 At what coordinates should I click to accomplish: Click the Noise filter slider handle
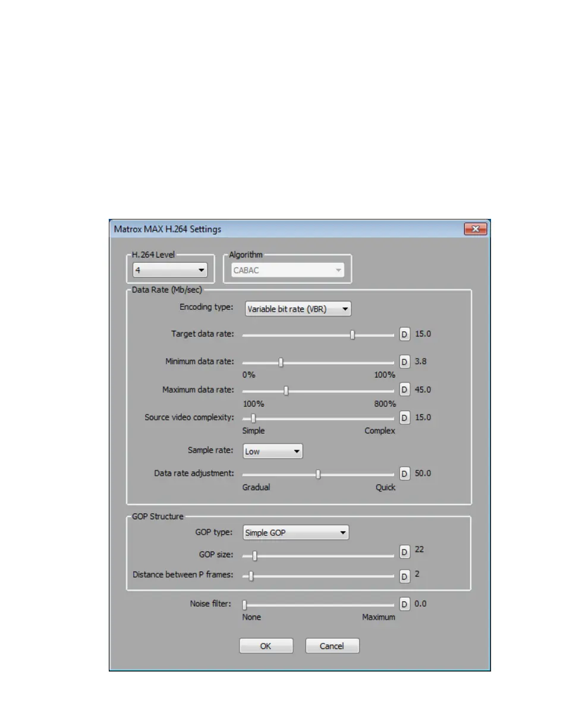pyautogui.click(x=244, y=605)
